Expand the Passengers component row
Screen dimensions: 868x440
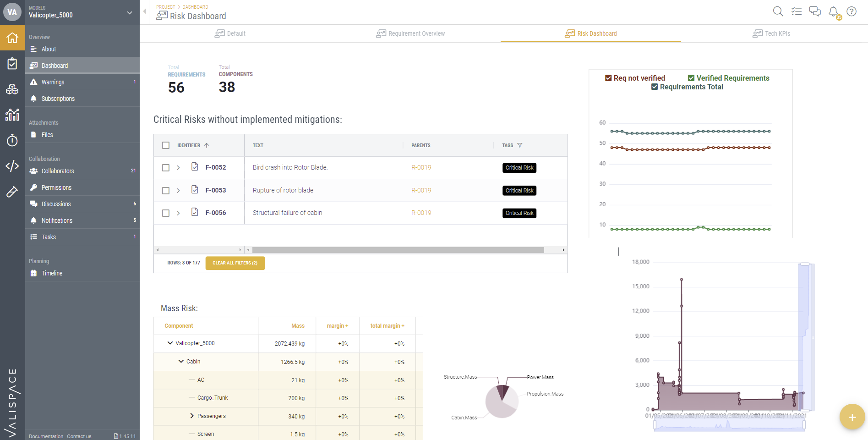pos(192,416)
